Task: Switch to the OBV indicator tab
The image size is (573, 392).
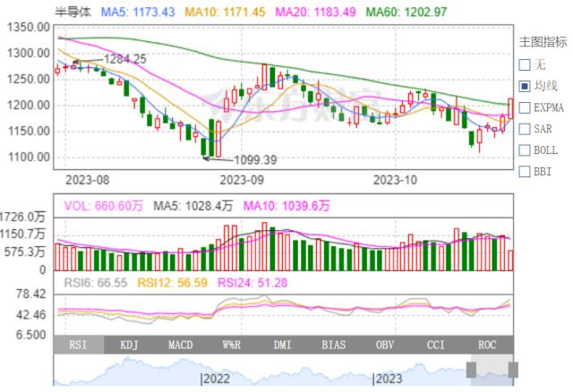Action: point(385,345)
